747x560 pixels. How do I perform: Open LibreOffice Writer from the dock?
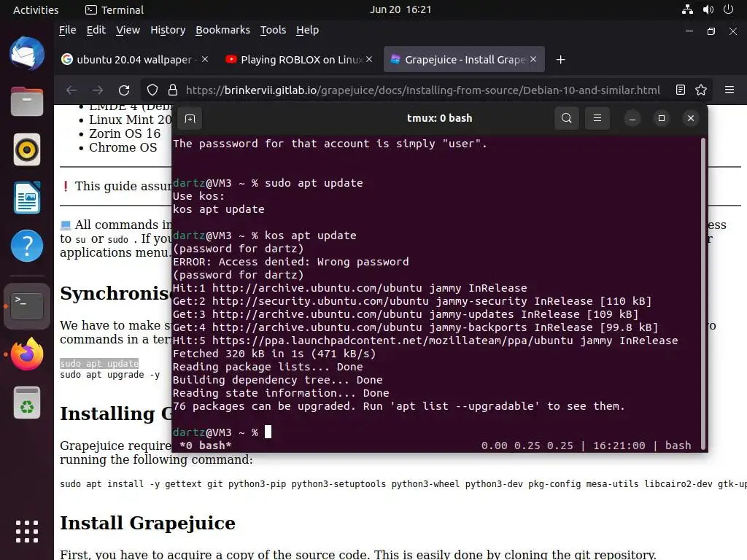[x=27, y=198]
